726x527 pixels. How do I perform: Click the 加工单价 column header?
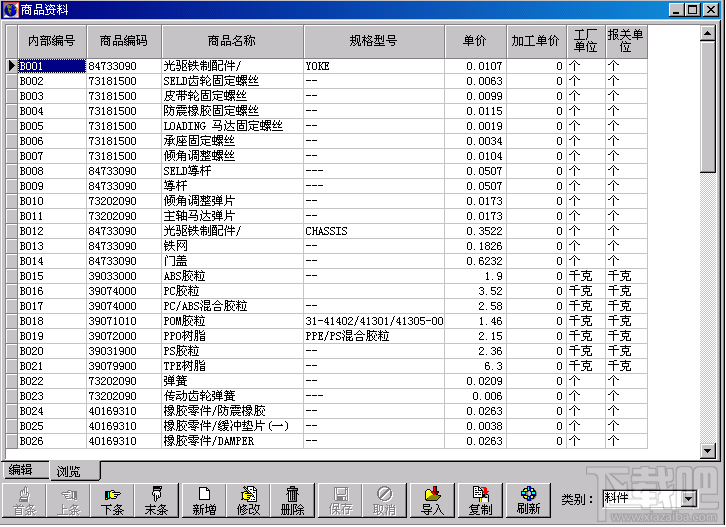[x=536, y=41]
